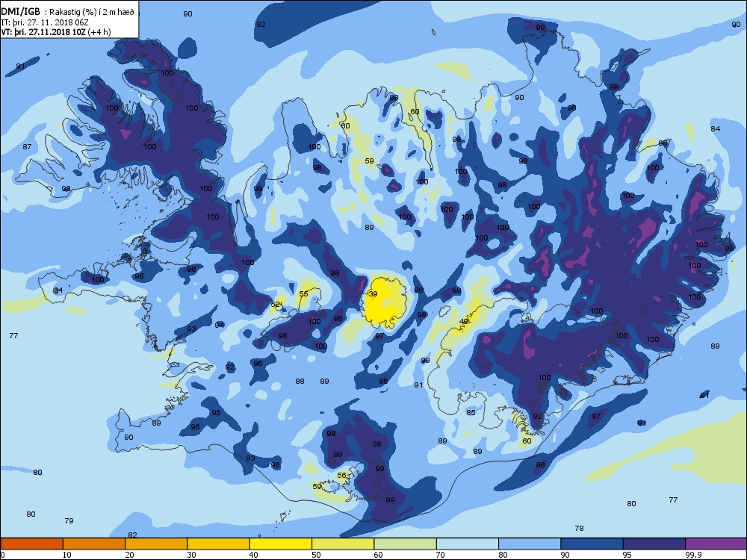The width and height of the screenshot is (747, 560).
Task: Click the 0–10 dark orange legend swatch
Action: click(31, 544)
